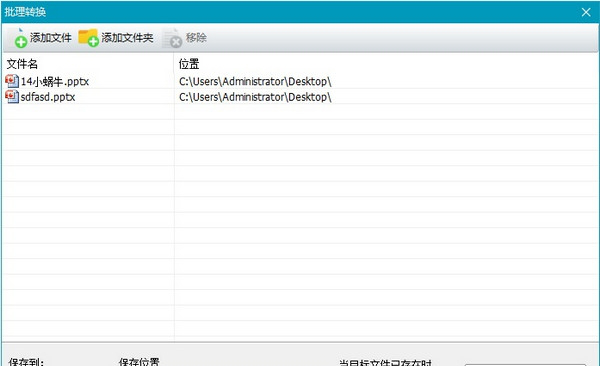Click the Remove (移除) gray document icon
The height and width of the screenshot is (380, 600).
coord(172,38)
